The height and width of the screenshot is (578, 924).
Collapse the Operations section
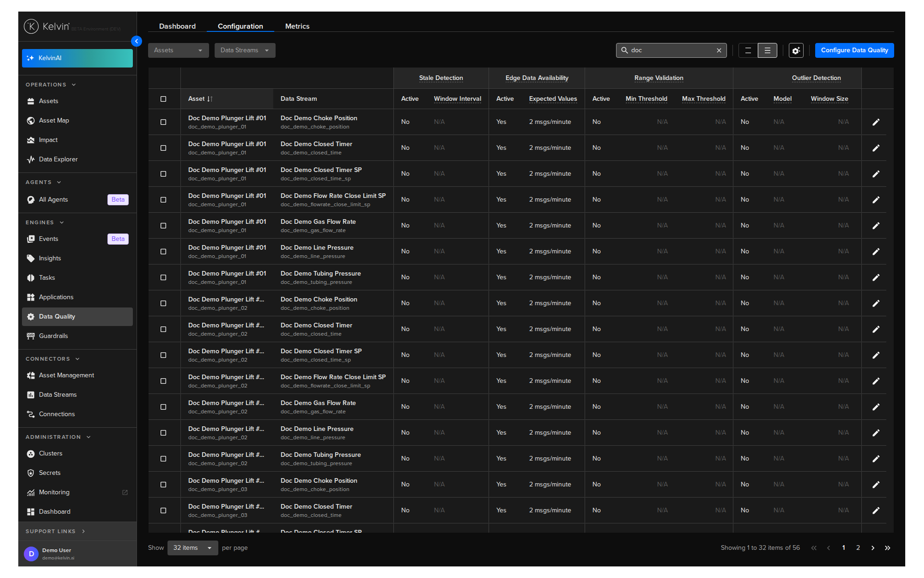point(51,85)
